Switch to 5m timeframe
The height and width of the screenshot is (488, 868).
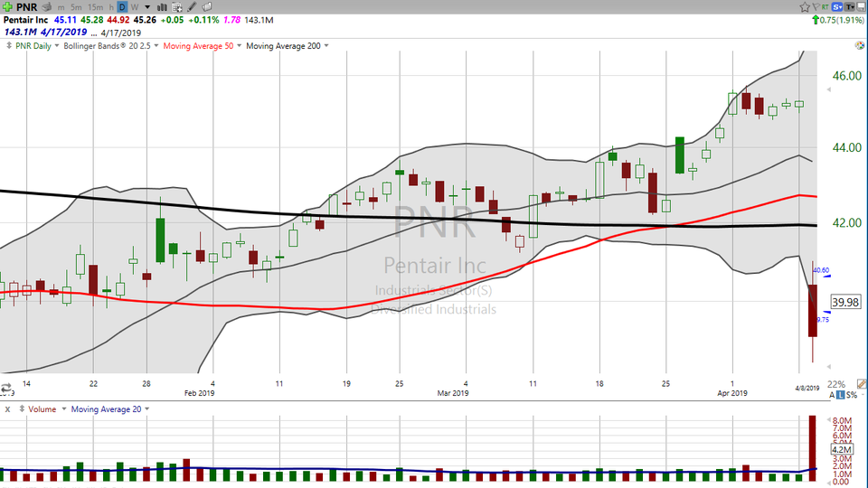click(x=76, y=7)
